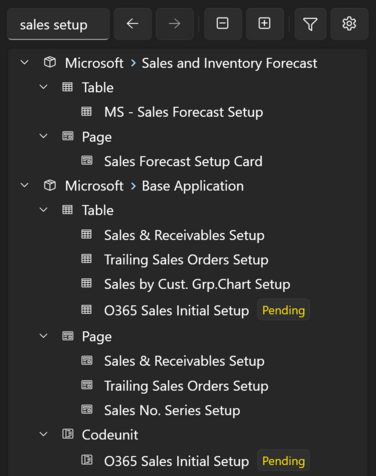Expand all tree nodes with plus icon
This screenshot has width=376, height=476.
click(265, 24)
